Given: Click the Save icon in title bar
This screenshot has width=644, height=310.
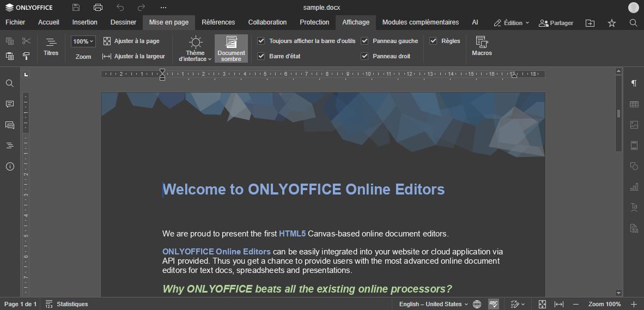Looking at the screenshot, I should (76, 8).
